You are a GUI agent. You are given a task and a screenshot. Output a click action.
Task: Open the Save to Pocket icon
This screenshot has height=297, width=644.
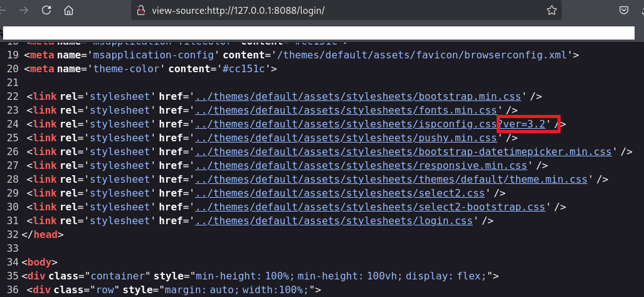[x=624, y=10]
